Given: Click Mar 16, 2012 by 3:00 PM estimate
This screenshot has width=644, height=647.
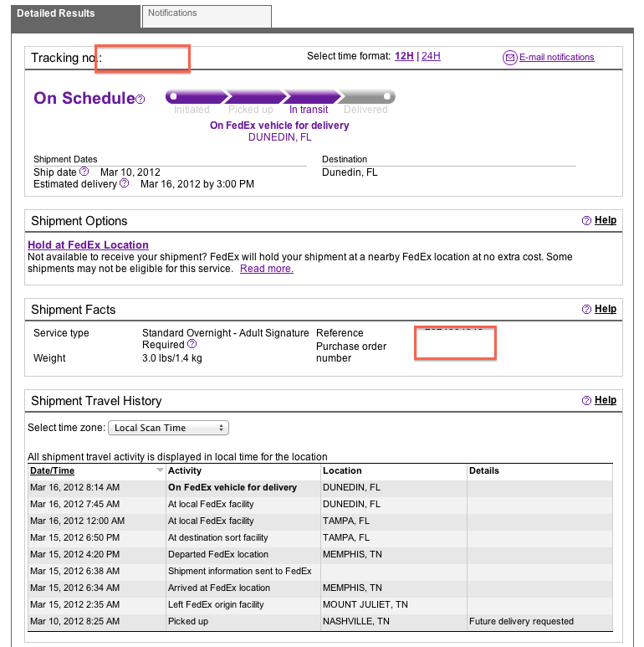Looking at the screenshot, I should [197, 184].
